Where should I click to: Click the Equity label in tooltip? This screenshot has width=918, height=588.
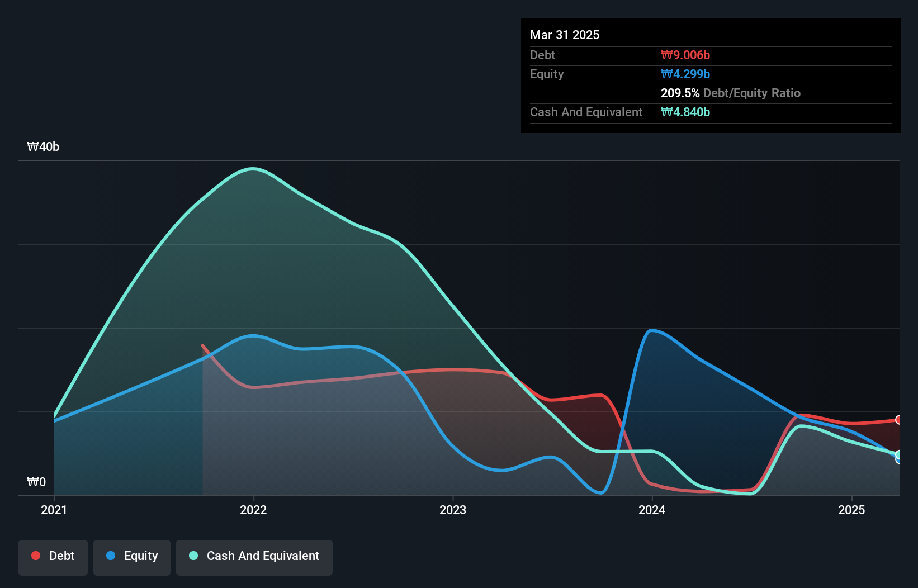tap(547, 74)
